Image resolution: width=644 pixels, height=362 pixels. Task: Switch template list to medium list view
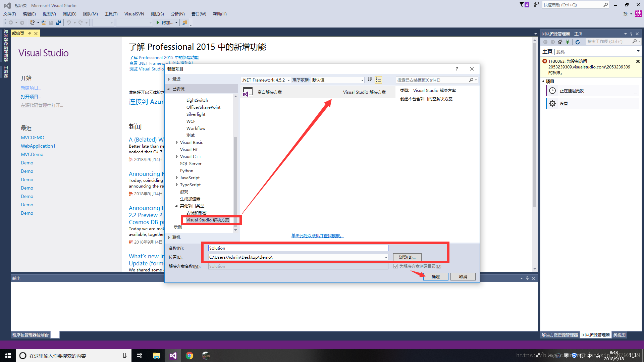(x=378, y=80)
